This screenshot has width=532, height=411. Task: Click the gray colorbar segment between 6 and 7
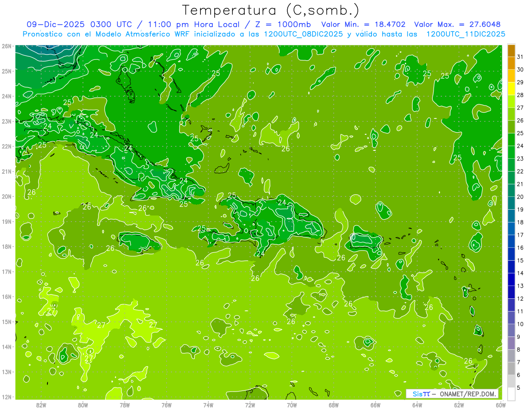[511, 368]
